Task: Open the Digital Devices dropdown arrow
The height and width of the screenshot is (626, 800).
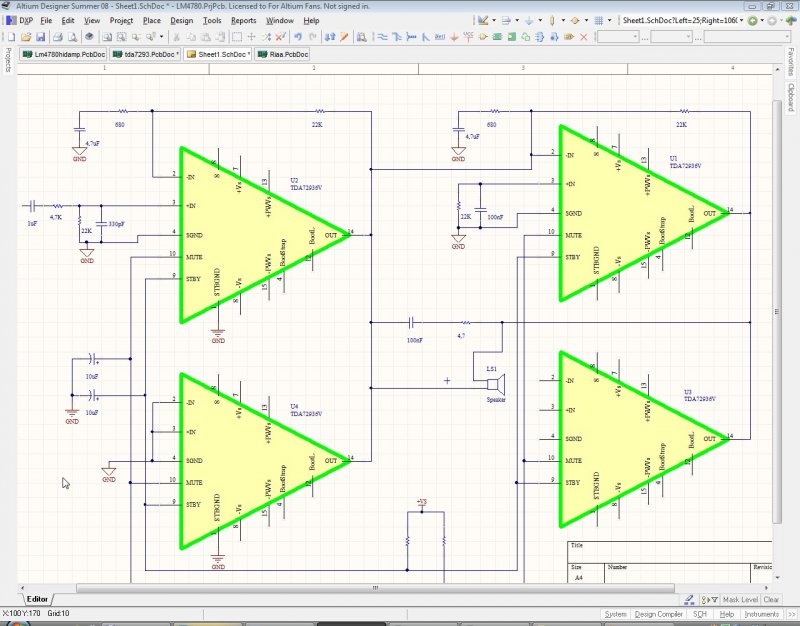Action: coord(563,20)
